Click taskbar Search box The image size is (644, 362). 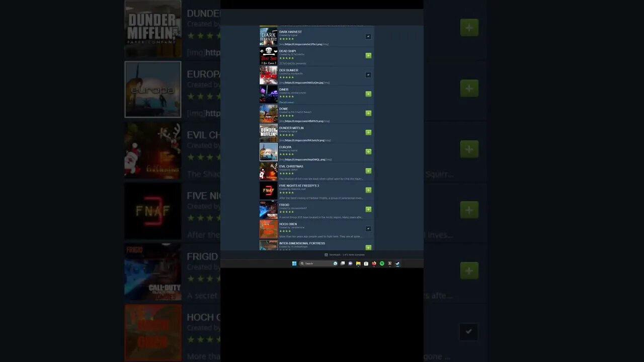tap(318, 263)
